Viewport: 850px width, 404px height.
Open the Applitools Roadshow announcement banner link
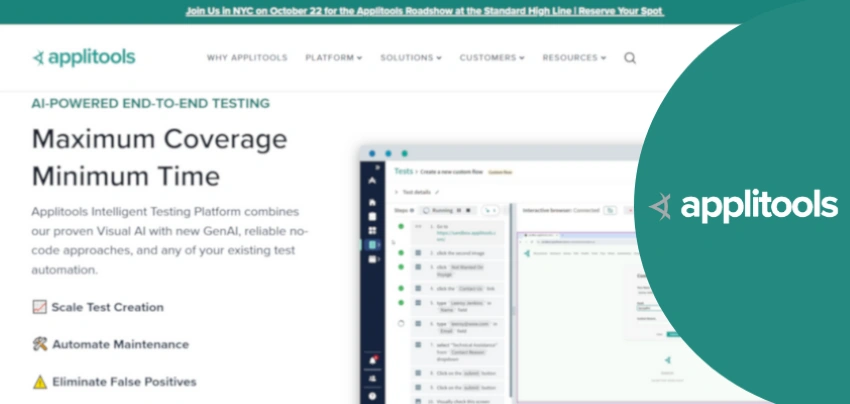pyautogui.click(x=424, y=11)
